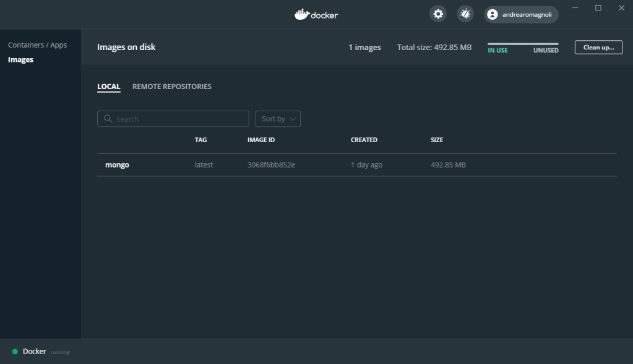
Task: Click the Images on disk heading
Action: point(126,47)
